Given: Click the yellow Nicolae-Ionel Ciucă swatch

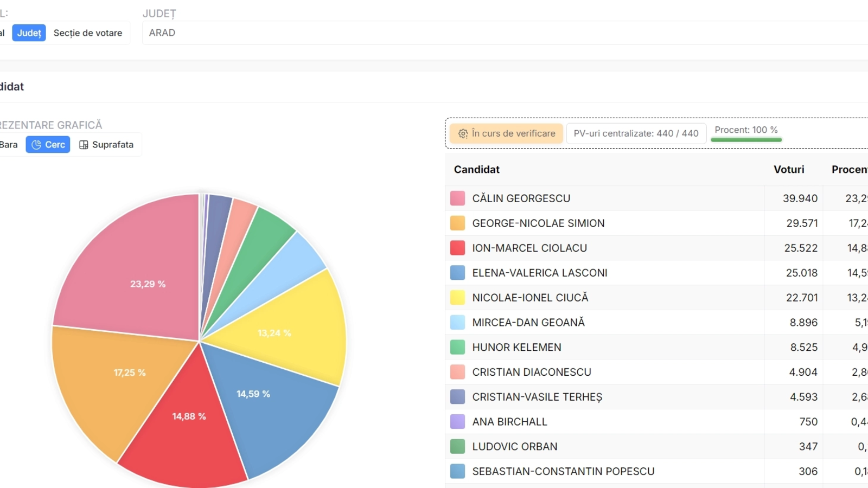Looking at the screenshot, I should [457, 298].
